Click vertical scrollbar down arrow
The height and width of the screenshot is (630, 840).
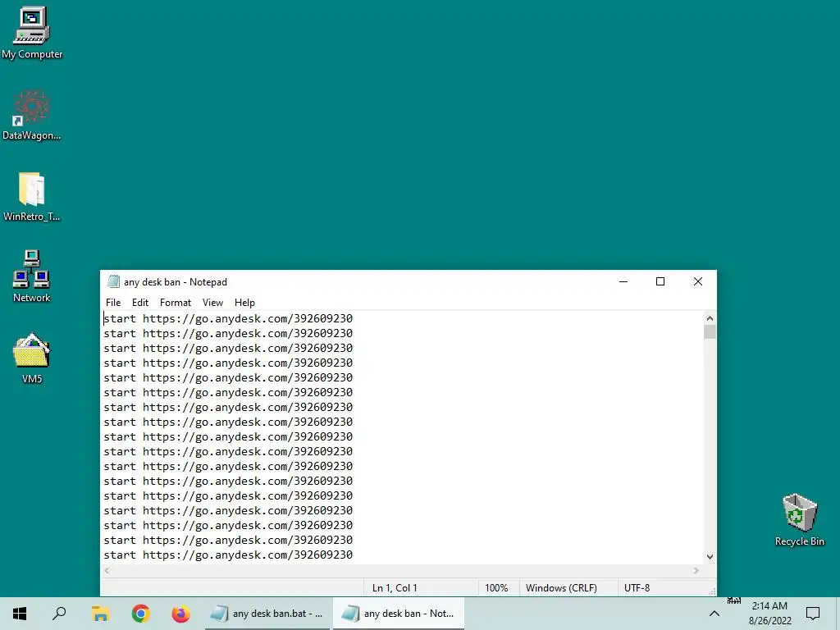[710, 557]
